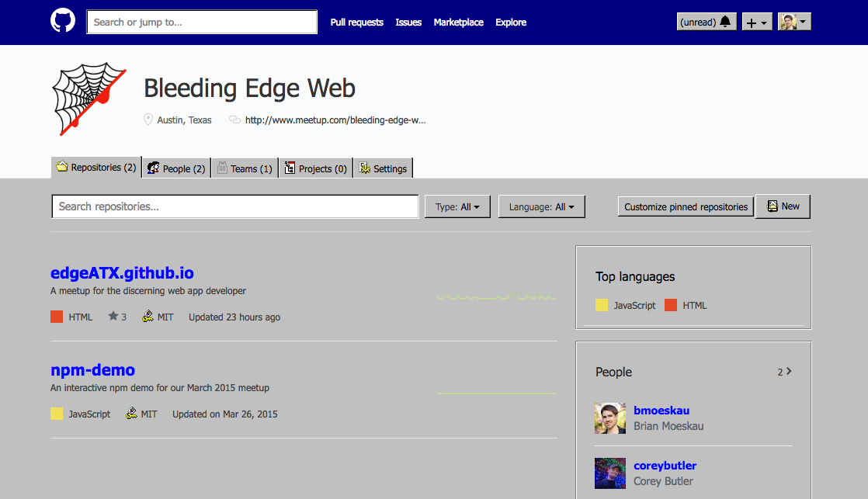Click the npm-demo description about March 2015 meetup

click(x=160, y=388)
